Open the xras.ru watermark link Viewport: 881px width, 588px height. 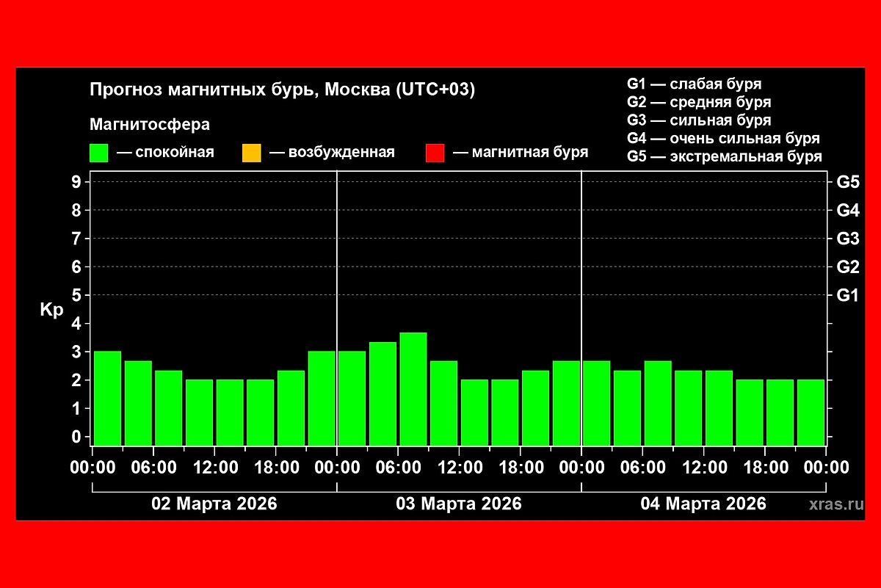[835, 504]
